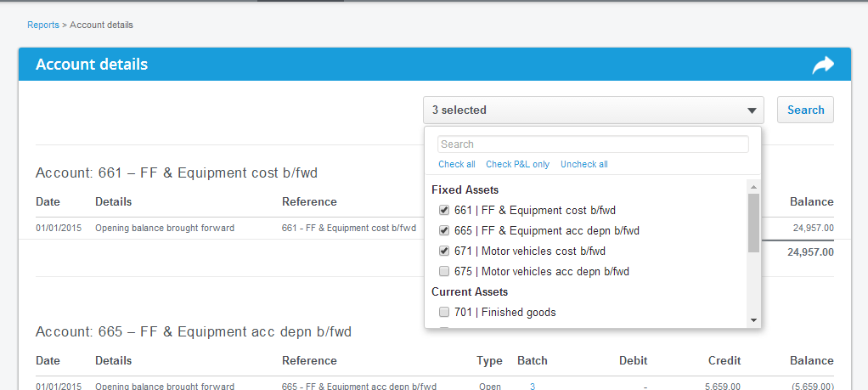The width and height of the screenshot is (868, 390).
Task: Check 675 Motor vehicles acc depn b/fwd
Action: coord(444,271)
